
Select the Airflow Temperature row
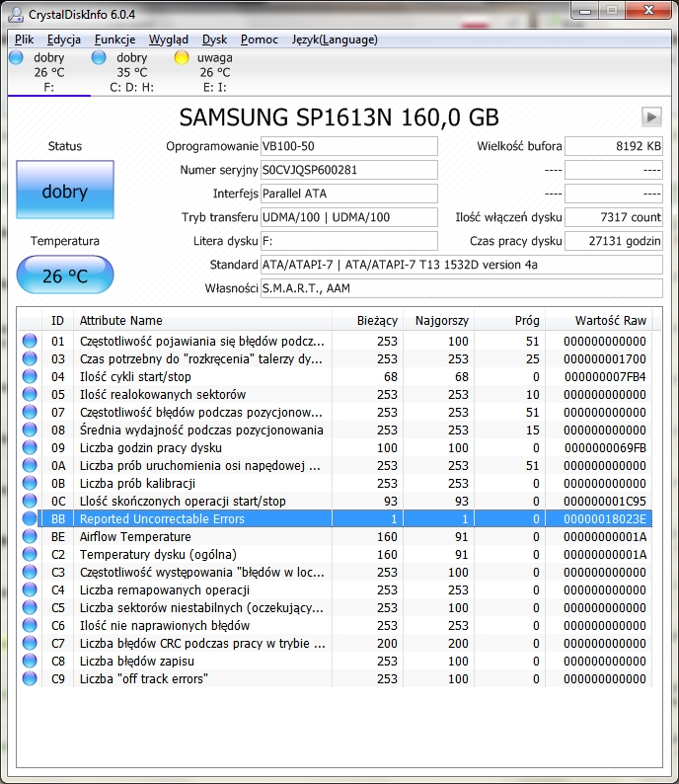tap(335, 536)
